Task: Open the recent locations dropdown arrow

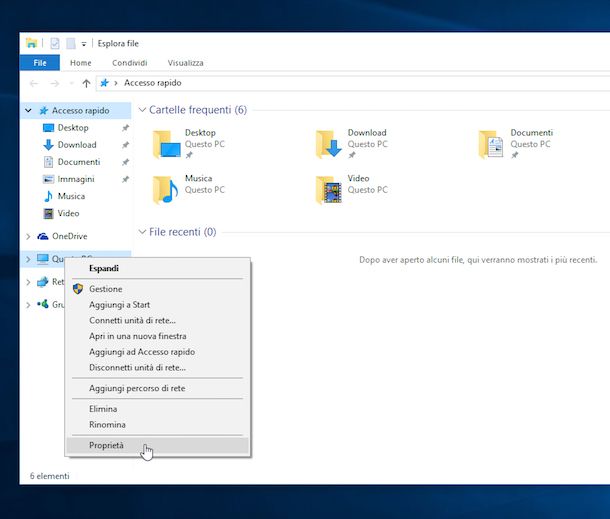Action: pyautogui.click(x=71, y=83)
